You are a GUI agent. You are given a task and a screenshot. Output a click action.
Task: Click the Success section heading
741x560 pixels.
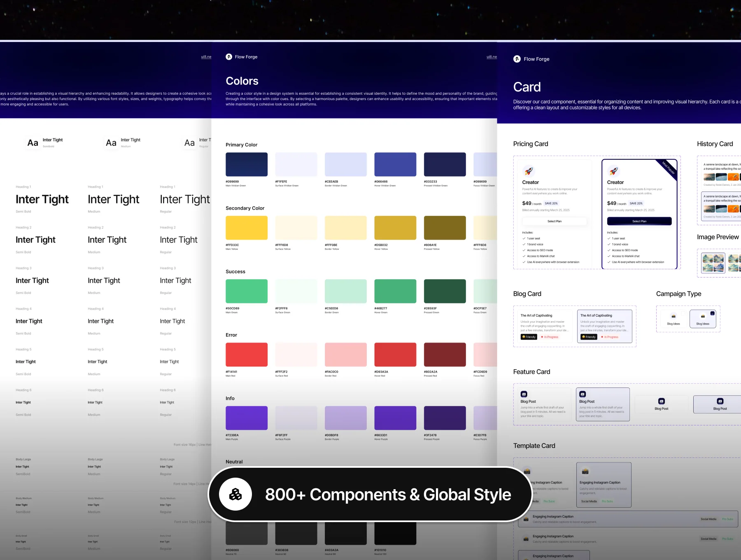235,271
